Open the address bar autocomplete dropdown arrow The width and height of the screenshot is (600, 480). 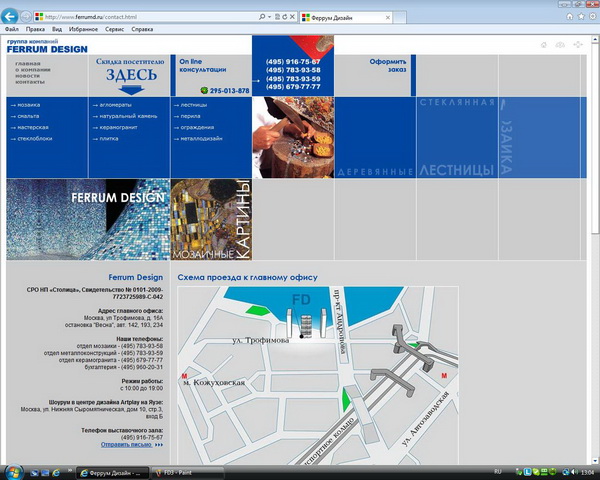269,17
